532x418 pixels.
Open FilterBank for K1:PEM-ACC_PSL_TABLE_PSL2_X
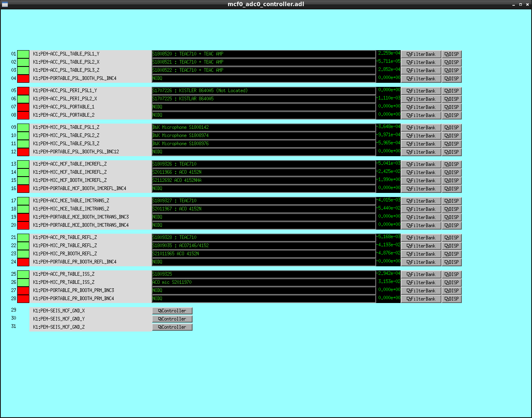421,62
